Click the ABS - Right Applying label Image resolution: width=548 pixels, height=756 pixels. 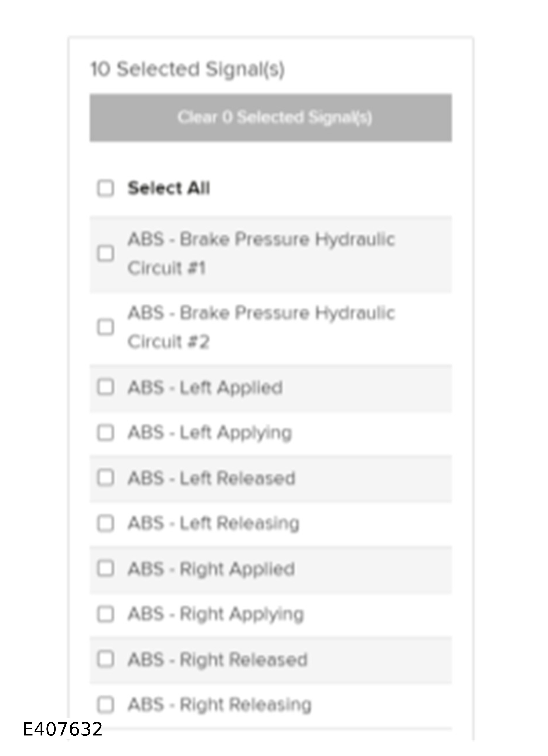216,615
